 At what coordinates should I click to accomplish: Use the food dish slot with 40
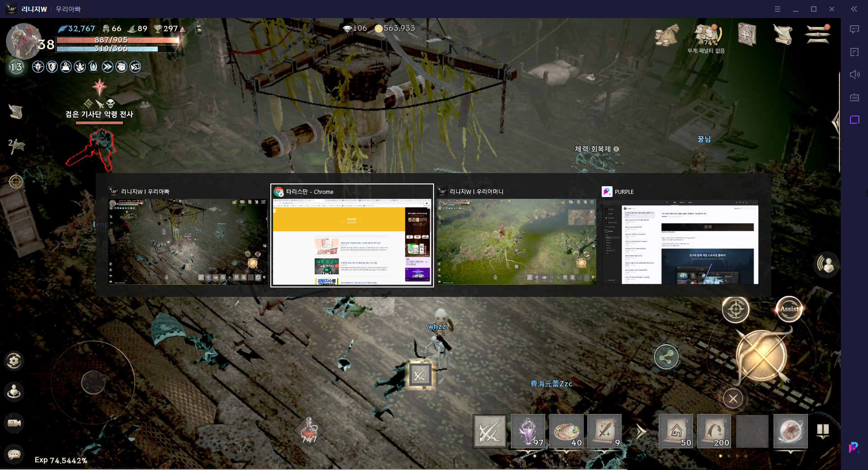(566, 432)
